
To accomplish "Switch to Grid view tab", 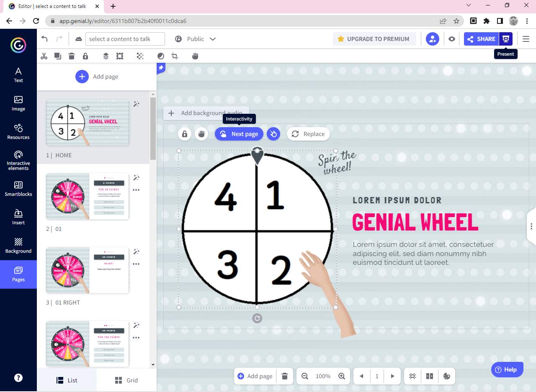I will [126, 380].
